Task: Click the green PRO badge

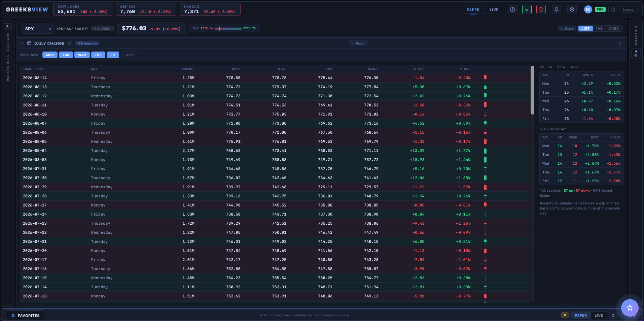Action: tap(600, 9)
